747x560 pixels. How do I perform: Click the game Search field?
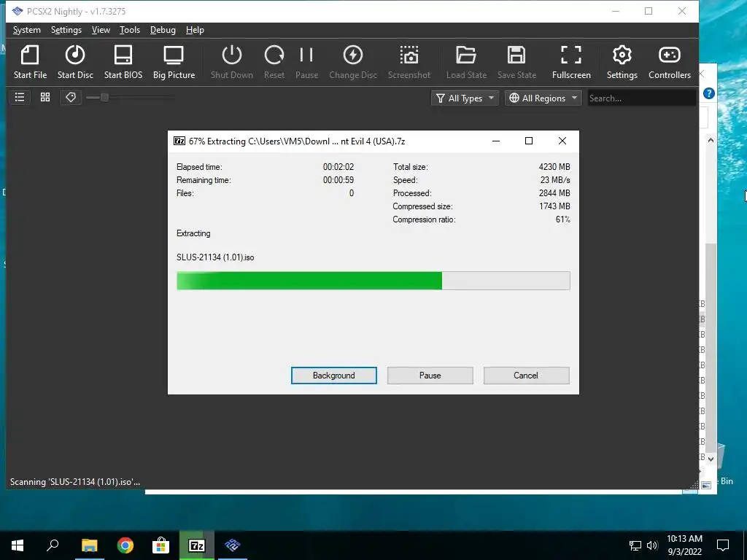641,98
